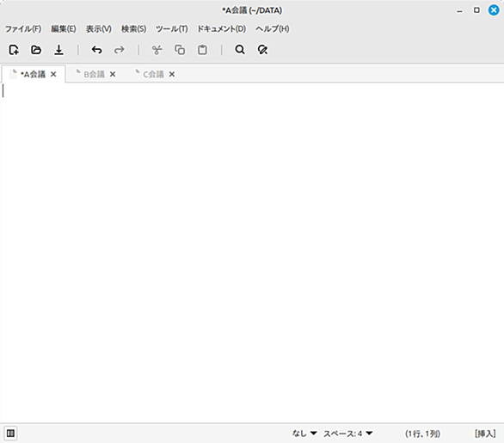Redo action with the right-curved arrow icon
This screenshot has width=504, height=443.
[x=120, y=50]
